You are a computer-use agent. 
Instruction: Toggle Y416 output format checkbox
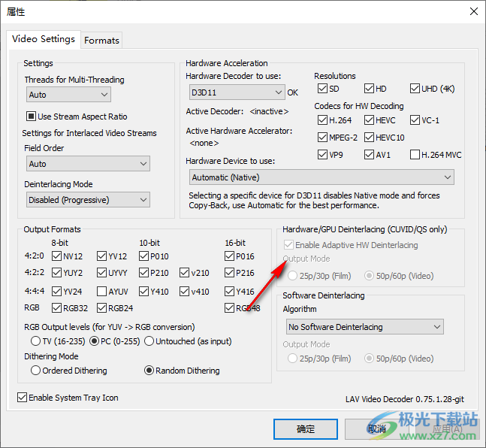pos(229,292)
